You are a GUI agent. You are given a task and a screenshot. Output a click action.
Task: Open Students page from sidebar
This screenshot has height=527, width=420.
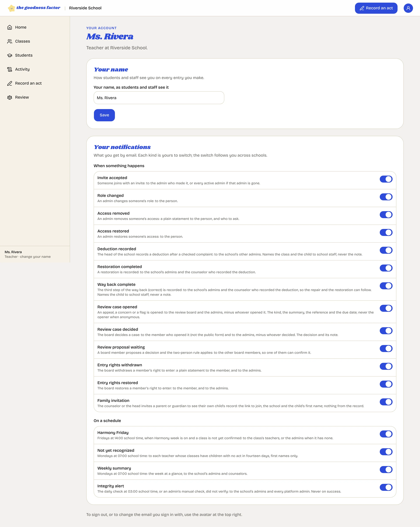35,55
